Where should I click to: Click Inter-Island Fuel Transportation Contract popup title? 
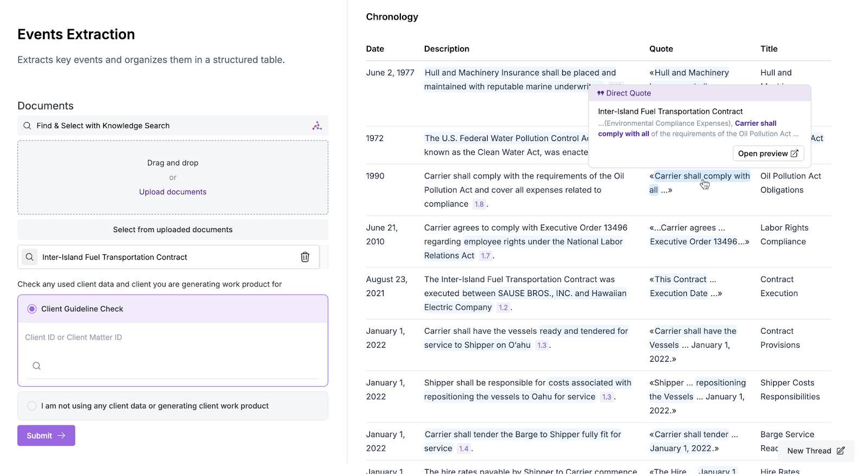click(670, 112)
